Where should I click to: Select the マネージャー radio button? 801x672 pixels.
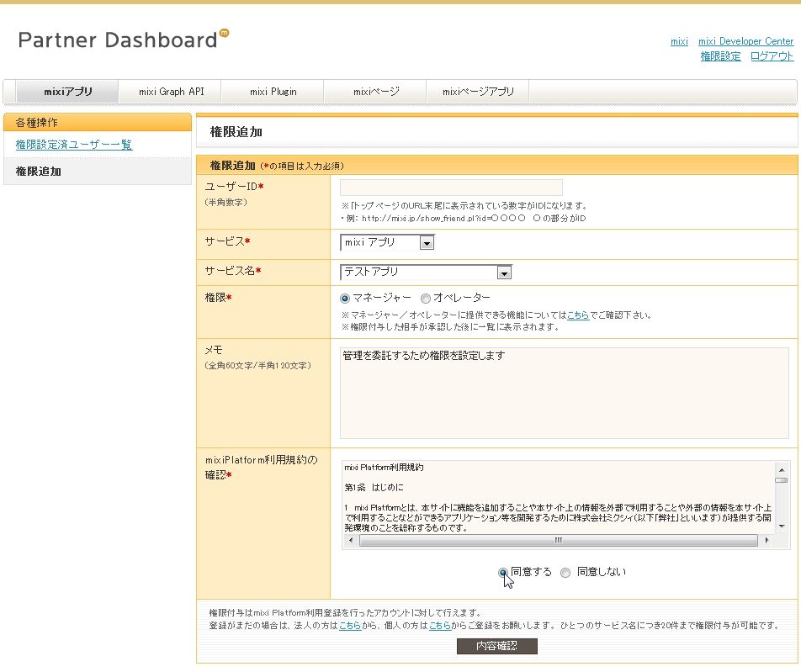coord(345,299)
